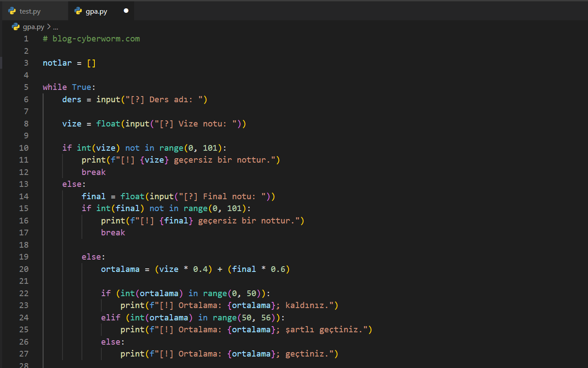
Task: Switch to the test.py tab
Action: (x=30, y=11)
